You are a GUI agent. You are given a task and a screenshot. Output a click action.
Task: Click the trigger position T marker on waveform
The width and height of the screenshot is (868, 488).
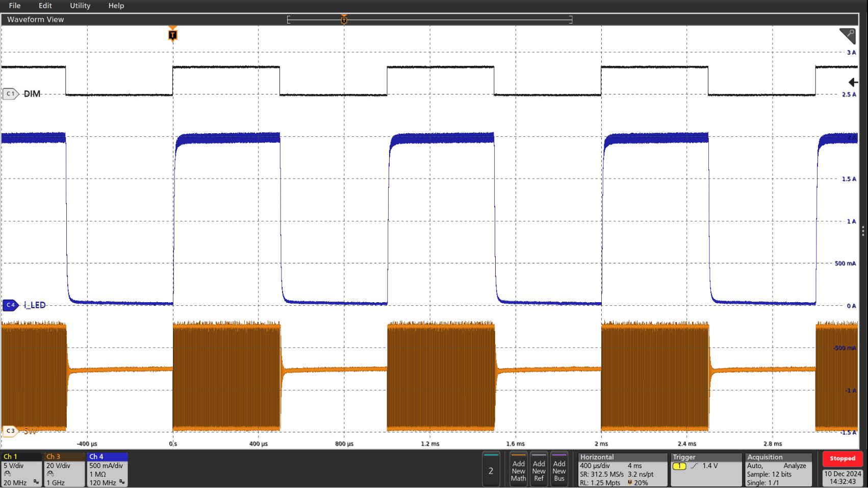click(173, 35)
